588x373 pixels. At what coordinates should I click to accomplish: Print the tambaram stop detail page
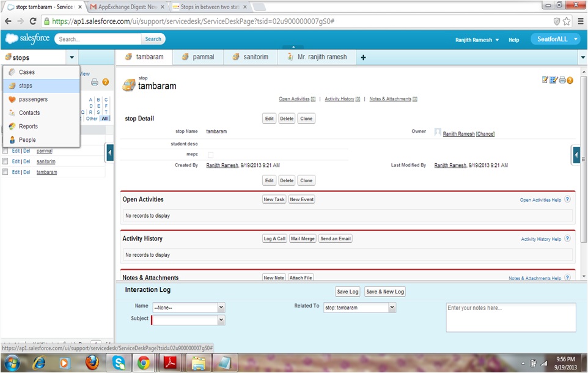pyautogui.click(x=562, y=79)
